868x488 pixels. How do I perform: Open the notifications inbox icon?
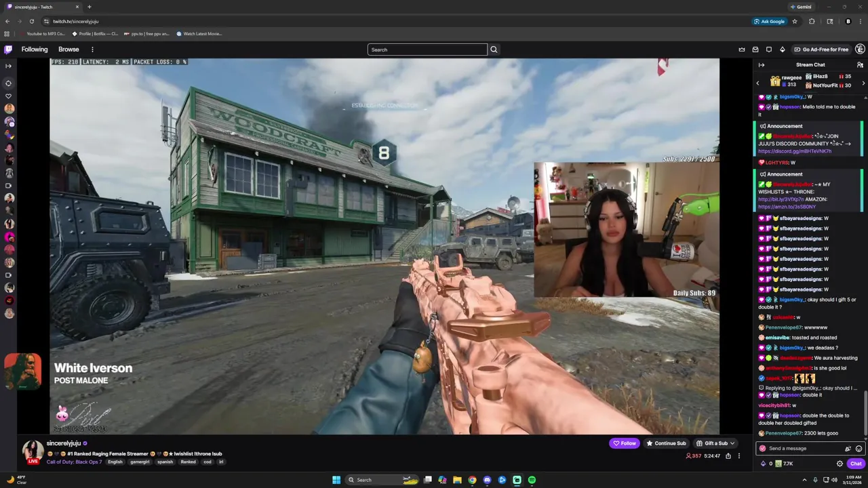pos(755,49)
